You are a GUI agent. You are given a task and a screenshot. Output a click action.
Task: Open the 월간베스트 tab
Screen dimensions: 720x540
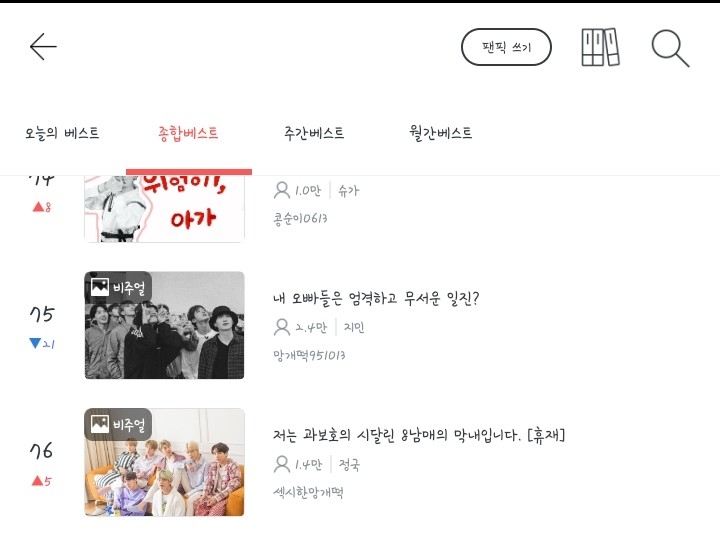pyautogui.click(x=440, y=133)
